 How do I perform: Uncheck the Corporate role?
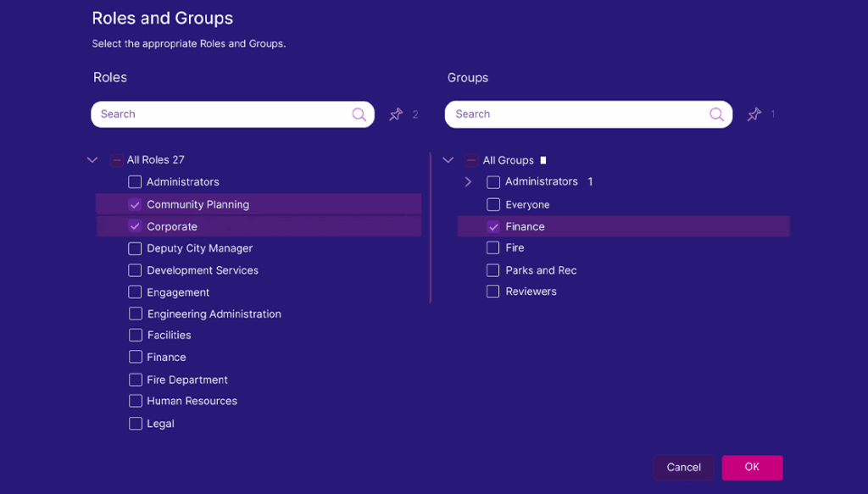pos(134,226)
